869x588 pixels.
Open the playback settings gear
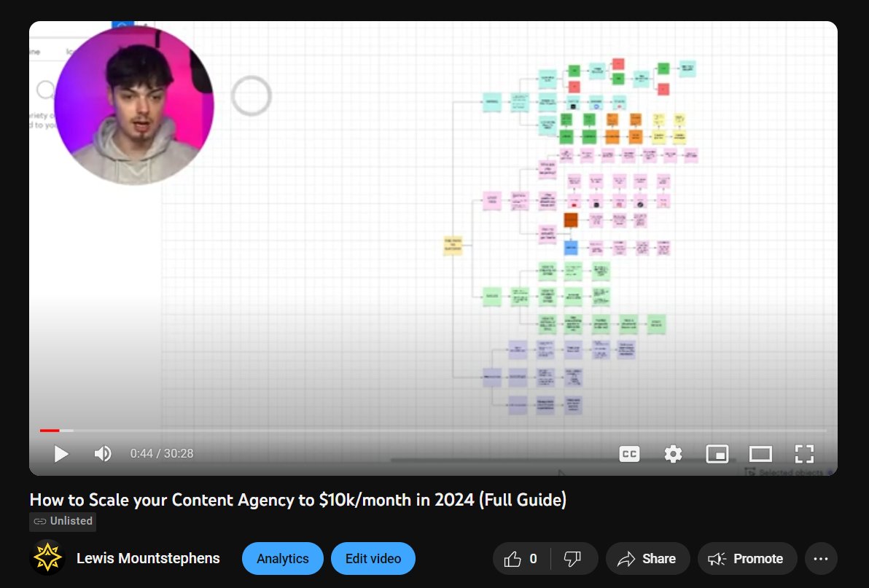(x=672, y=453)
